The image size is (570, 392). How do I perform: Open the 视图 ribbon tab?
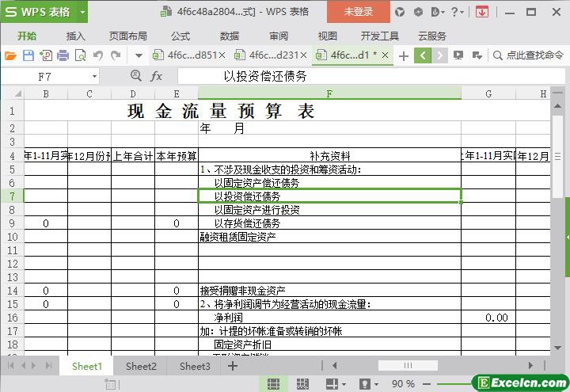click(x=328, y=36)
